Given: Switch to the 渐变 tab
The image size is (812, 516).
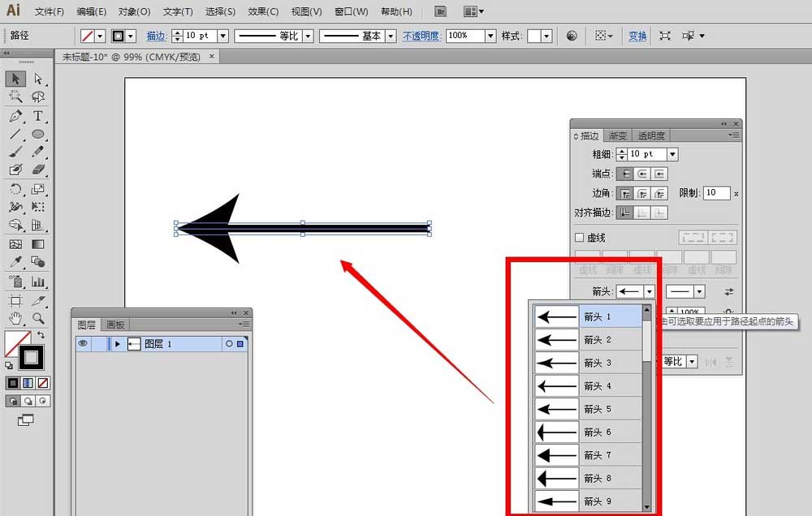Looking at the screenshot, I should pyautogui.click(x=618, y=135).
